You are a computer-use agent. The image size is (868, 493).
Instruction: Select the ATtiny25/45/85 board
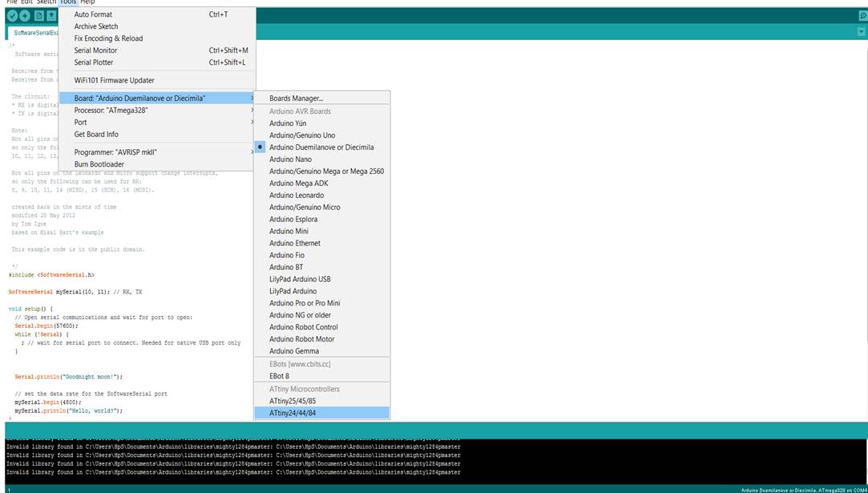click(321, 401)
